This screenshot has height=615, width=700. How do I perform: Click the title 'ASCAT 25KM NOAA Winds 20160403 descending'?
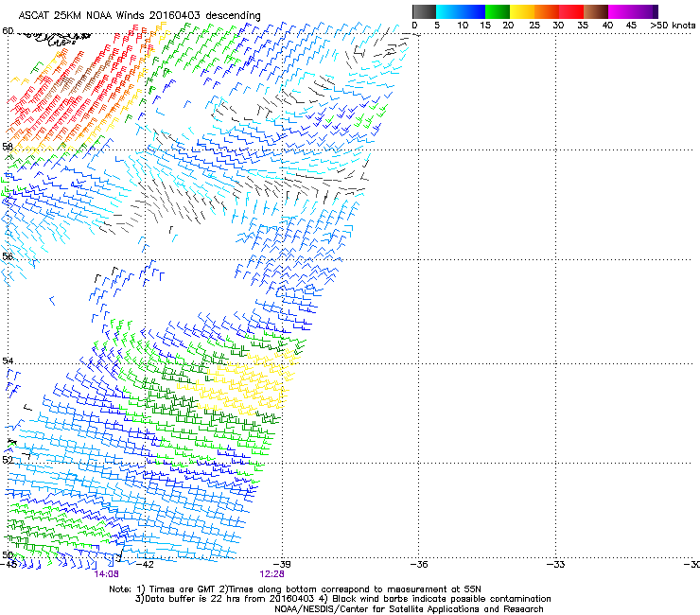(139, 16)
